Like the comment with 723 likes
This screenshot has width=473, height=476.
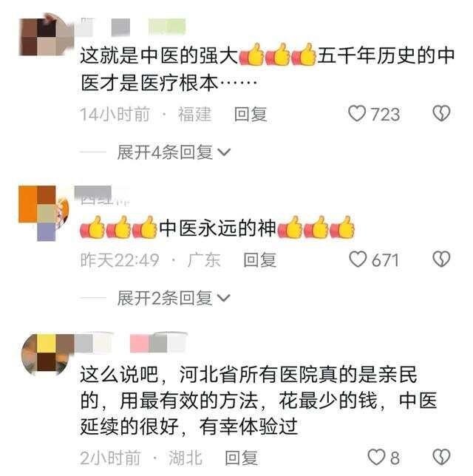point(357,114)
